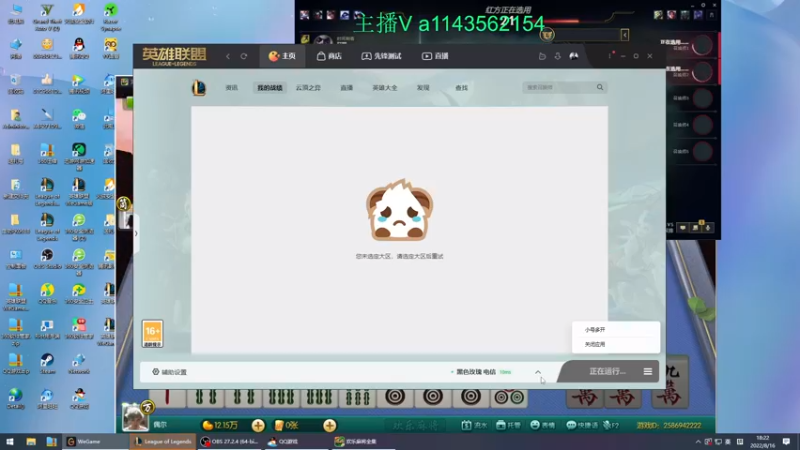
Task: Switch to QQ游戏 taskbar item
Action: click(x=297, y=442)
